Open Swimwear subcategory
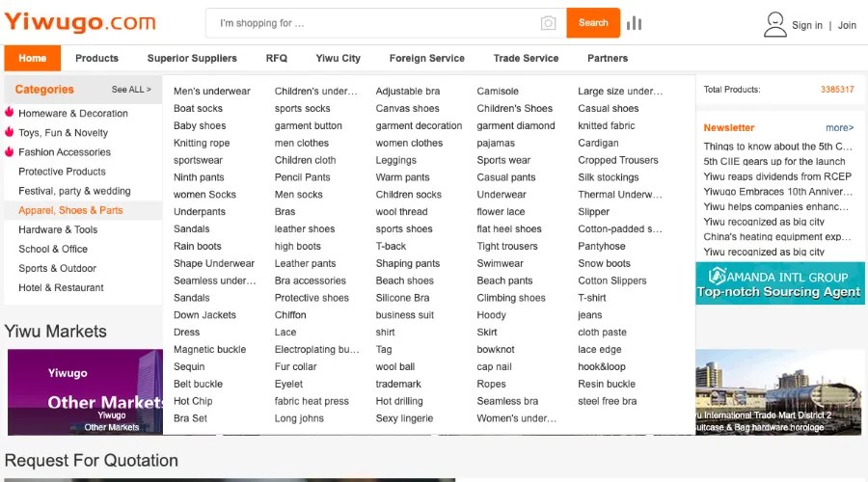The height and width of the screenshot is (482, 868). pyautogui.click(x=500, y=263)
